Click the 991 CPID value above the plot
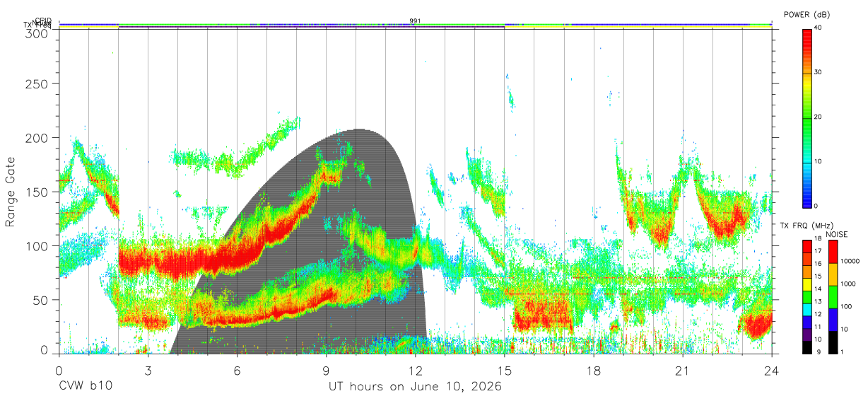The image size is (868, 401). point(415,21)
